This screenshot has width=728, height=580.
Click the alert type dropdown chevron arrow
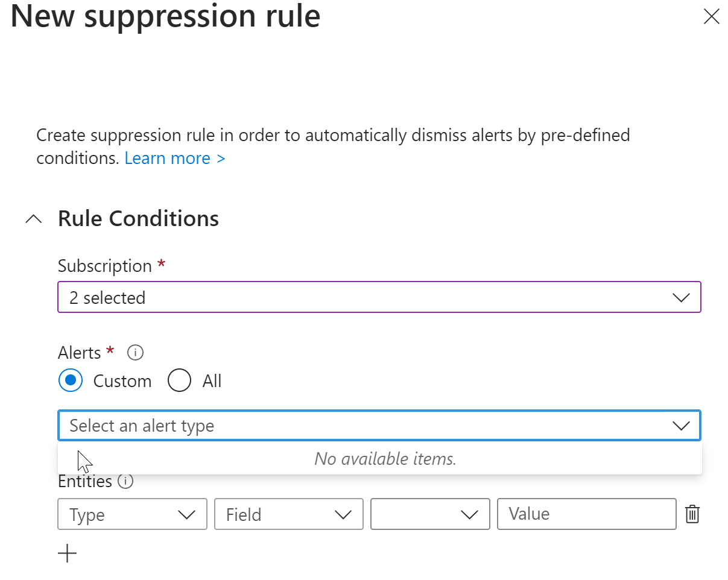click(x=682, y=425)
